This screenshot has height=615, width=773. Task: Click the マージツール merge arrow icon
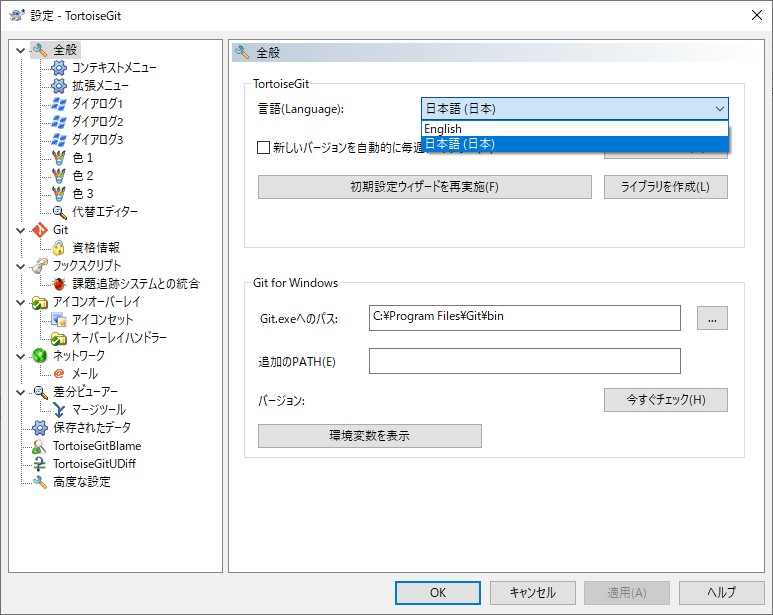(59, 410)
